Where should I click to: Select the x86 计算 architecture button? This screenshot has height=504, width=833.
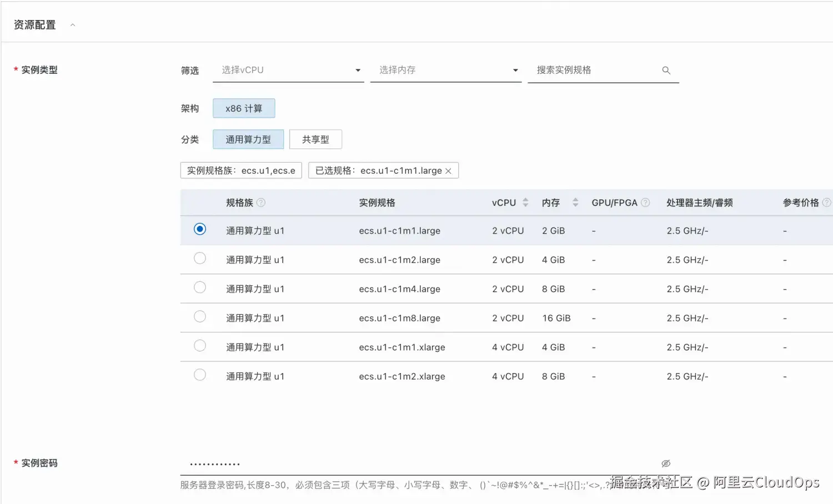pyautogui.click(x=244, y=108)
